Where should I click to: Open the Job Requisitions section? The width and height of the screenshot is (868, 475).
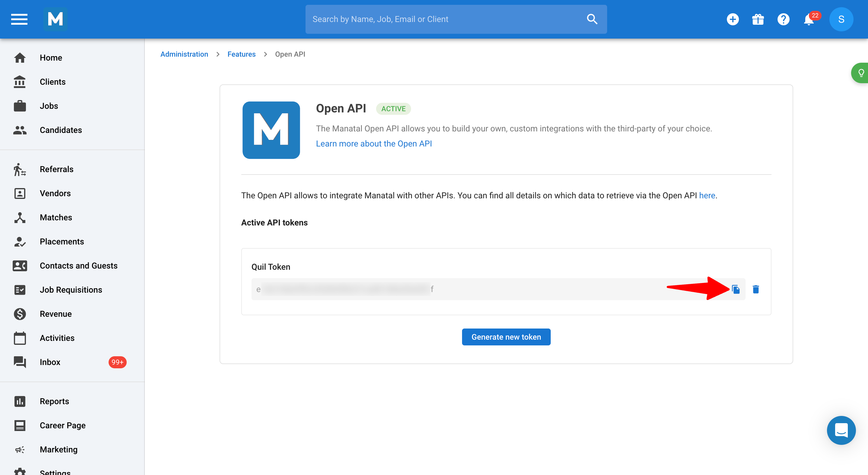72,290
